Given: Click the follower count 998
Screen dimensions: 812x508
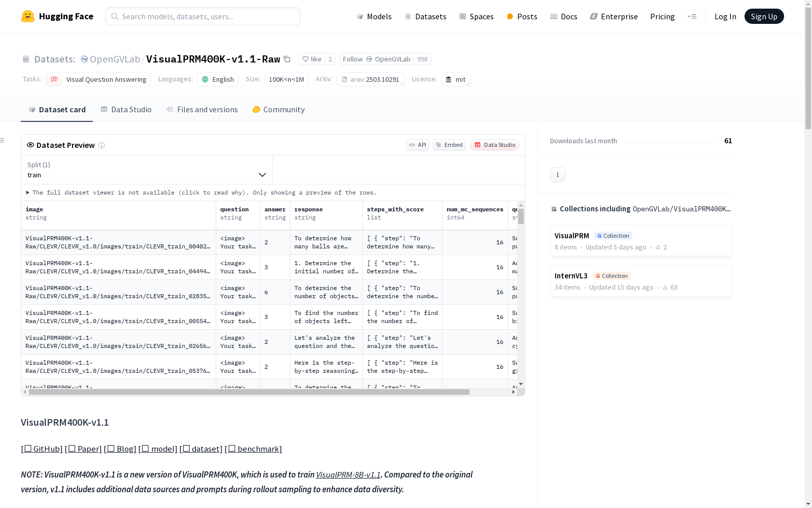Looking at the screenshot, I should [x=422, y=59].
